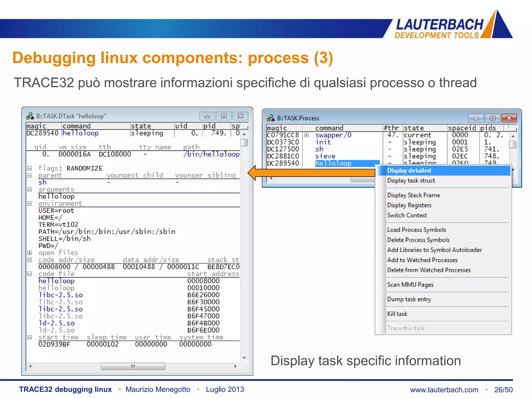Click ld-2.5.so at address B6F4B000
532x399 pixels.
coord(56,323)
